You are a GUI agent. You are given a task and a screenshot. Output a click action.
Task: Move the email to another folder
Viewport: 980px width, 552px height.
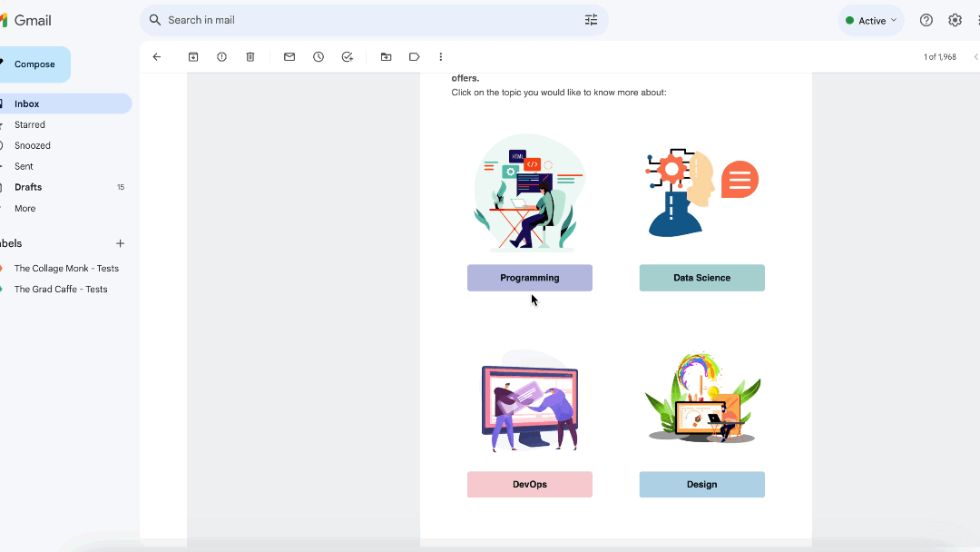[386, 56]
